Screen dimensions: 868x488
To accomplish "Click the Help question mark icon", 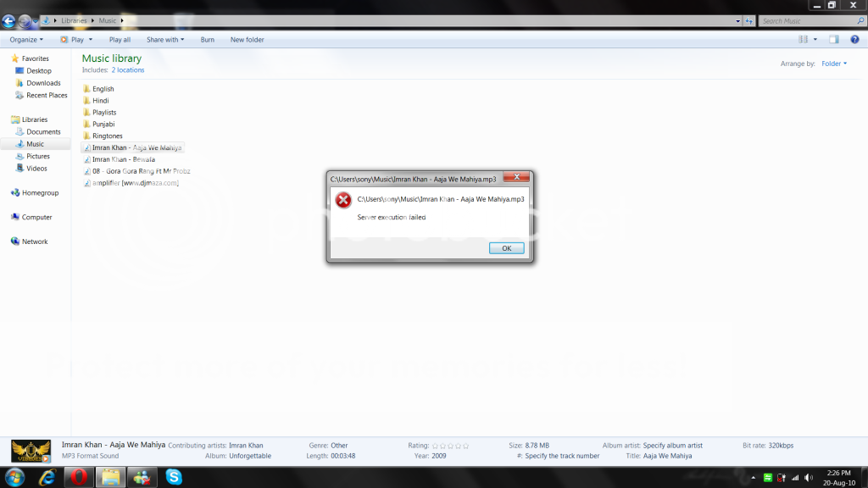I will click(854, 40).
